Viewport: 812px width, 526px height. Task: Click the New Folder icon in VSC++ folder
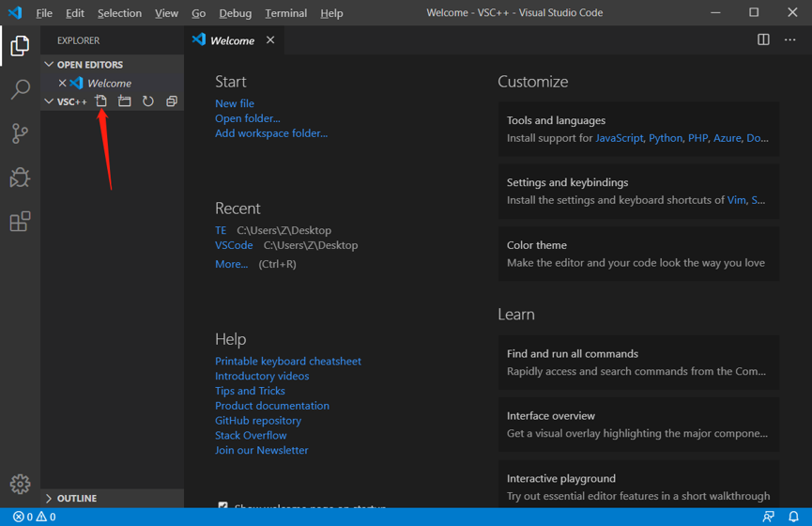pyautogui.click(x=124, y=101)
